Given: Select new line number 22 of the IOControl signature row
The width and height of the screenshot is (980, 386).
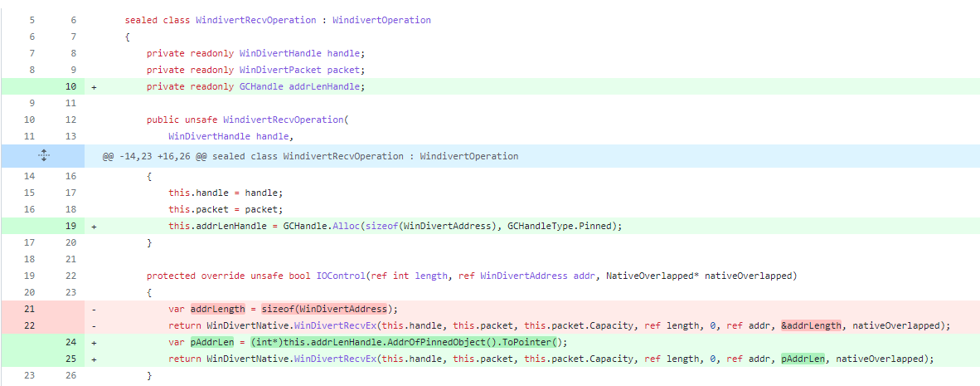Looking at the screenshot, I should click(x=70, y=276).
